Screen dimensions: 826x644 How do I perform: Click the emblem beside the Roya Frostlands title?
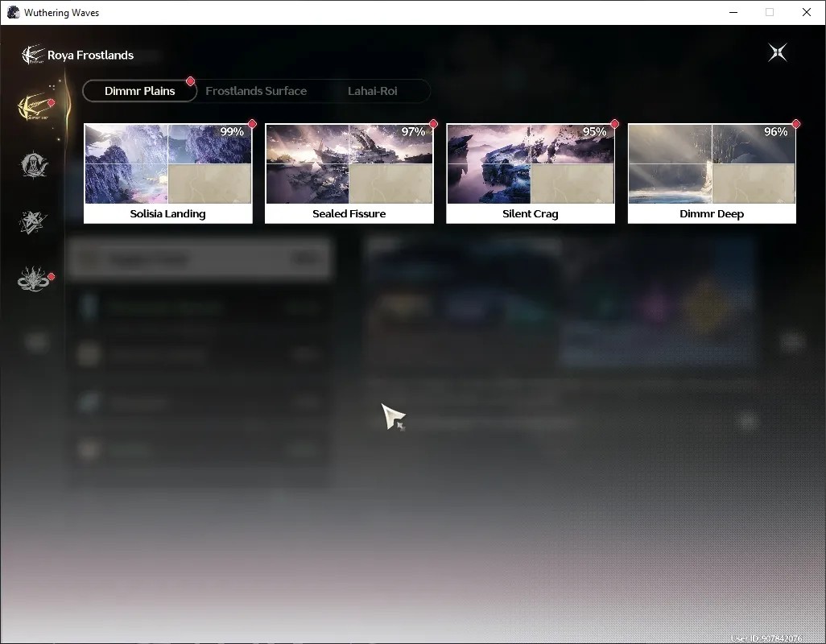point(33,55)
